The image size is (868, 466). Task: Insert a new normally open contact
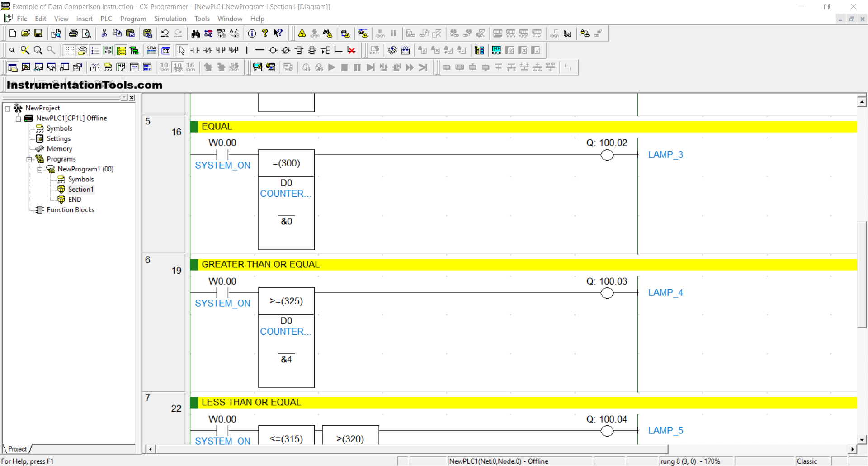(x=195, y=50)
